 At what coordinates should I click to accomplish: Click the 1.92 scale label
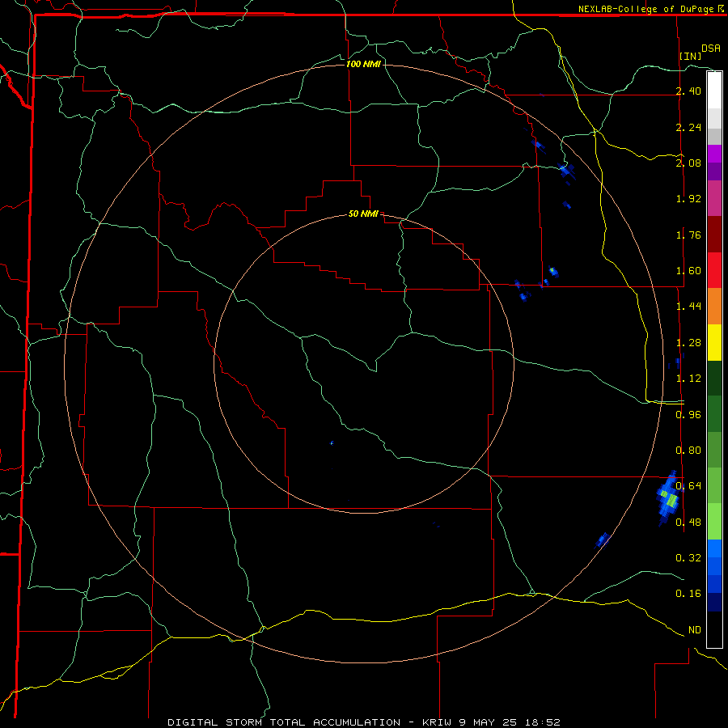tap(688, 199)
